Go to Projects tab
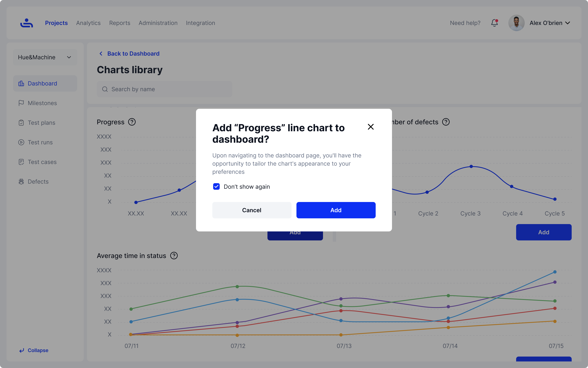 [56, 23]
